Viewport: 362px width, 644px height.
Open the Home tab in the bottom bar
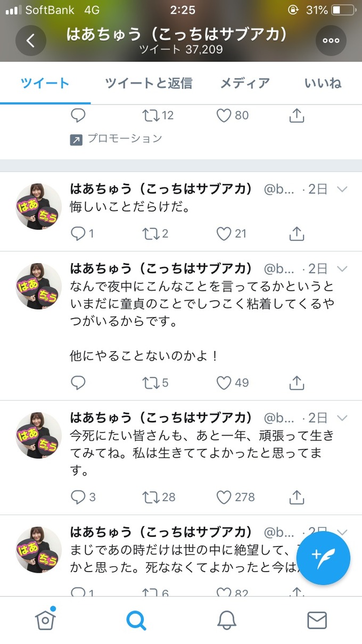click(x=45, y=620)
